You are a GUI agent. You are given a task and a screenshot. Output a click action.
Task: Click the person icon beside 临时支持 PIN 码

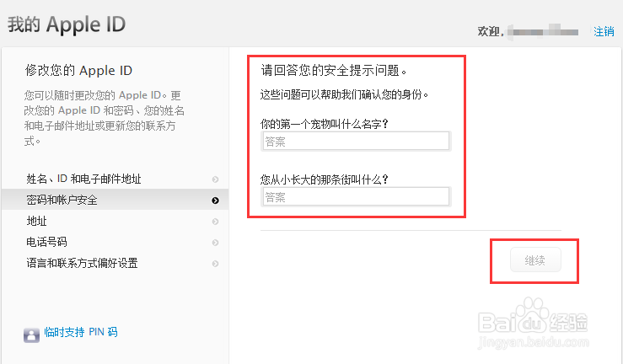coord(31,335)
